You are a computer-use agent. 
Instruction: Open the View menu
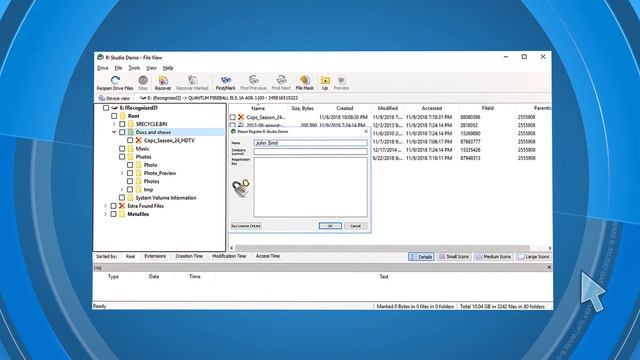point(151,68)
